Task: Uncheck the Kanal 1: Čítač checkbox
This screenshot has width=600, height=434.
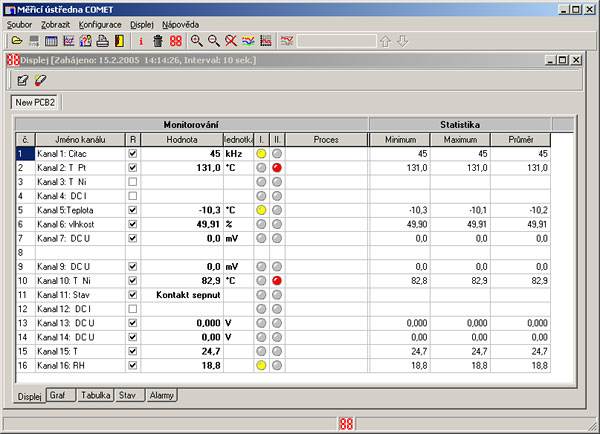Action: tap(133, 155)
